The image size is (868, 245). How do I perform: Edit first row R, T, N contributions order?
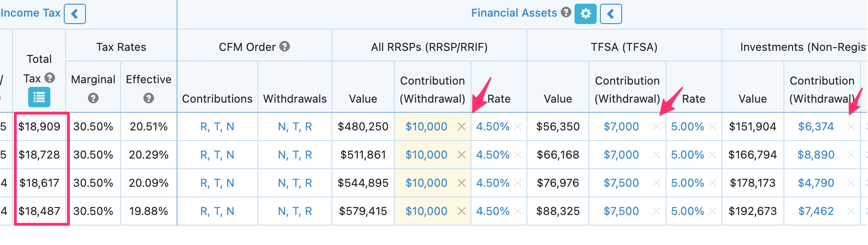pyautogui.click(x=217, y=127)
